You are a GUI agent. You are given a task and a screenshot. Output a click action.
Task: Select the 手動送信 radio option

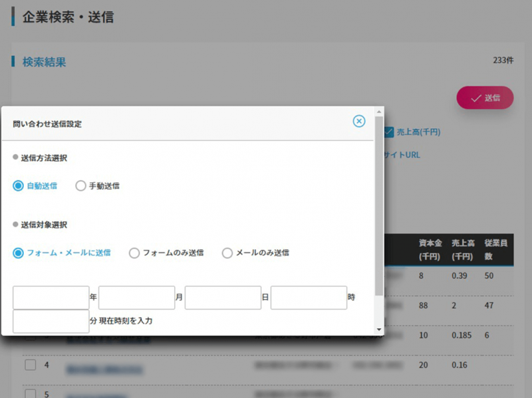tap(80, 186)
